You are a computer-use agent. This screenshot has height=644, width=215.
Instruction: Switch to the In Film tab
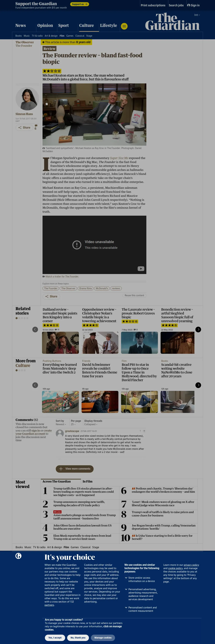(x=87, y=481)
